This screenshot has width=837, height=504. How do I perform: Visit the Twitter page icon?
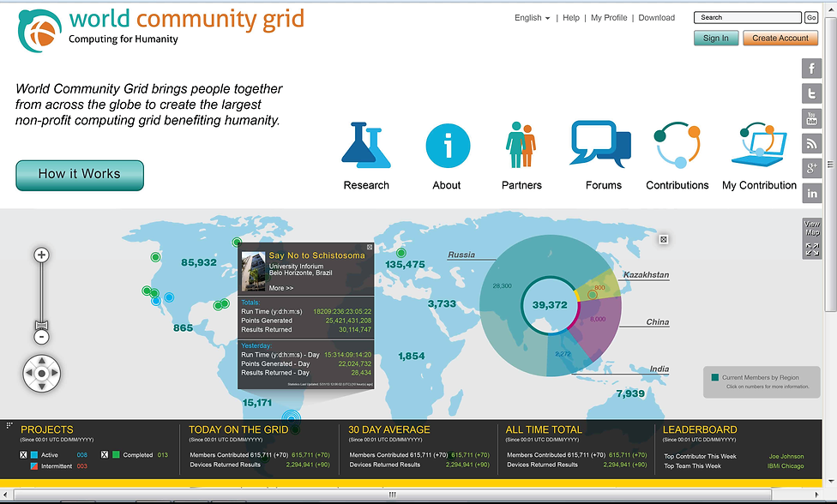coord(811,93)
